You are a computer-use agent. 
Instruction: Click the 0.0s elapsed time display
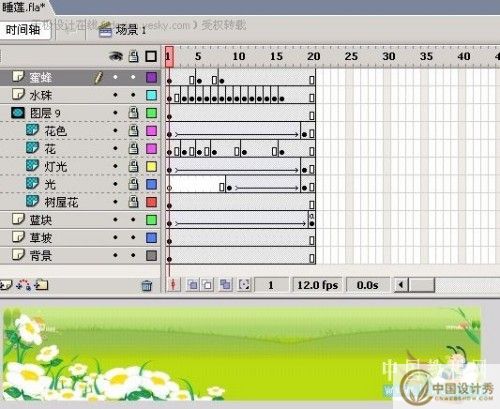pos(368,285)
